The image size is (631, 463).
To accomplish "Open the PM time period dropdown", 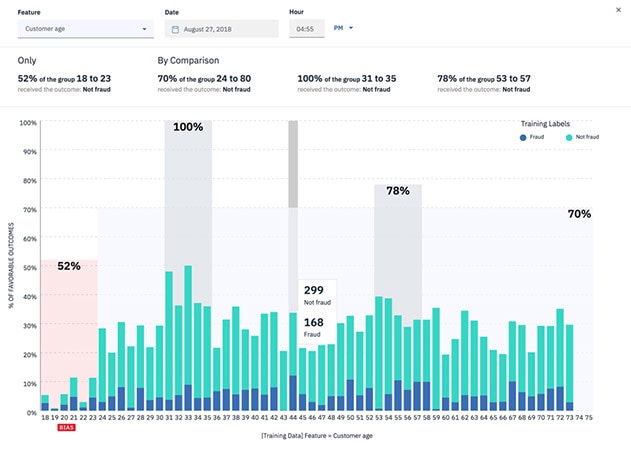I will pos(343,28).
